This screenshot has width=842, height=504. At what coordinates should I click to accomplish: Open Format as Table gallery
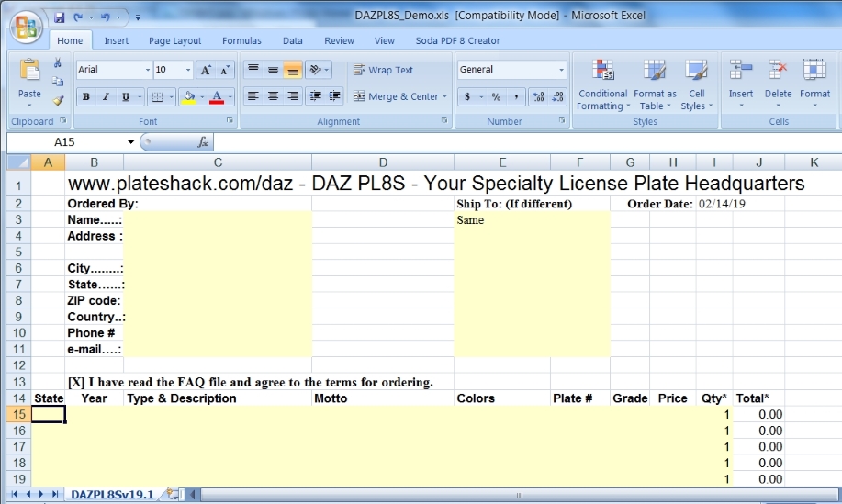(x=655, y=84)
